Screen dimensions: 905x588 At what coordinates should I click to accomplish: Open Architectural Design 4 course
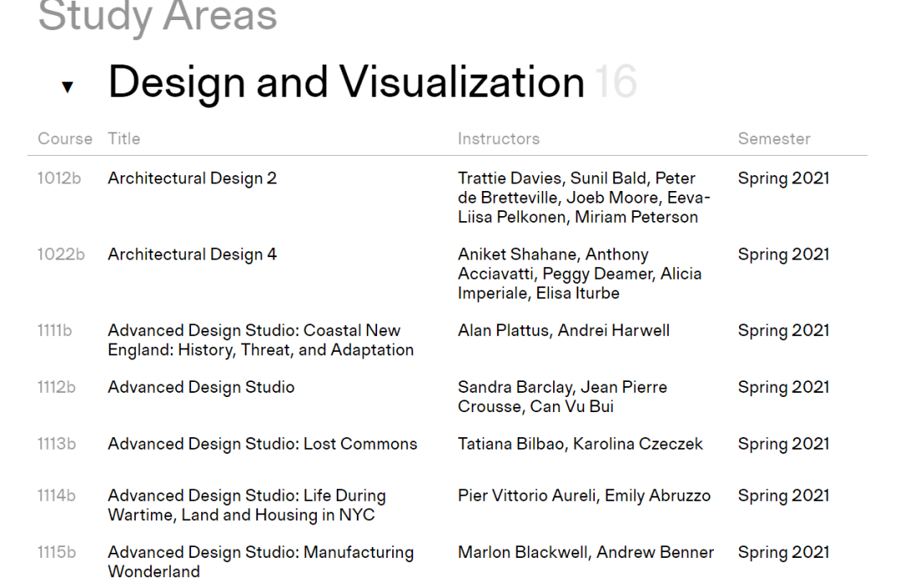[x=192, y=255]
